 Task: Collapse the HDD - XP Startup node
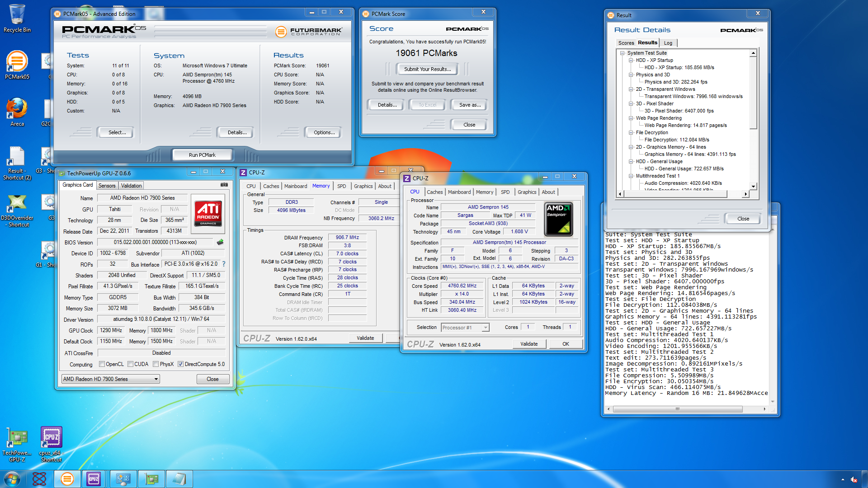click(631, 60)
